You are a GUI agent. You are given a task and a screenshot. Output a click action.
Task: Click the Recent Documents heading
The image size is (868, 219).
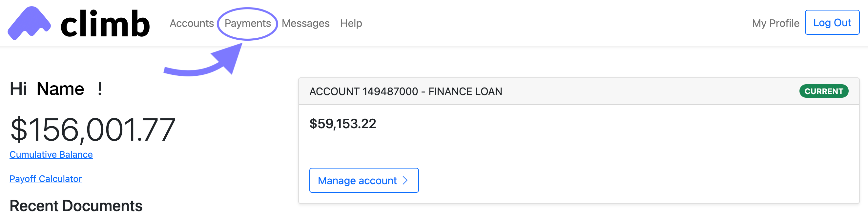[76, 206]
